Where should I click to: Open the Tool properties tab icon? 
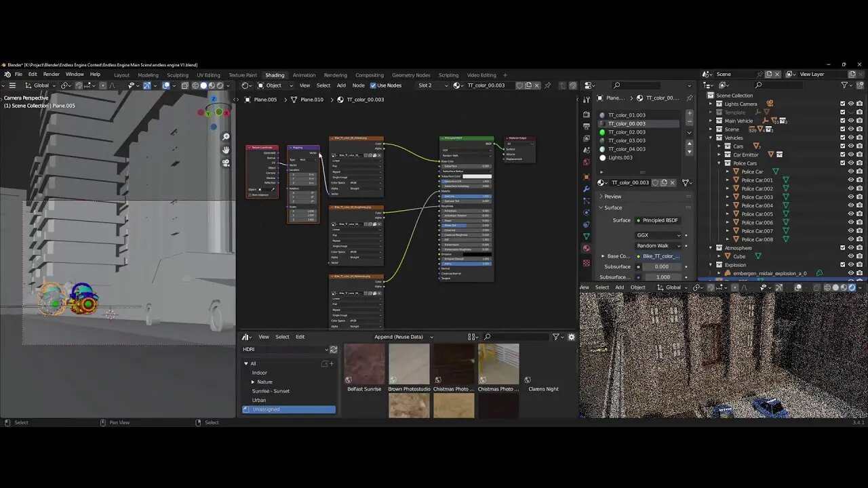[x=587, y=99]
